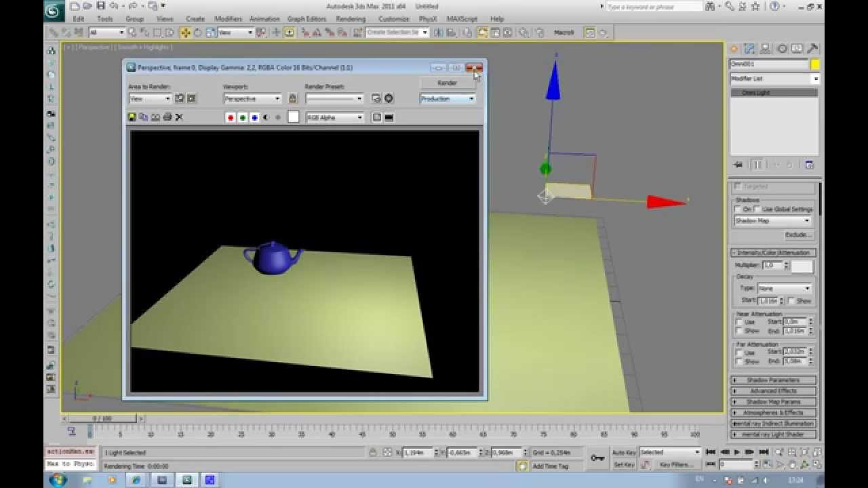Toggle green channel in render window
Viewport: 868px width, 488px height.
[x=243, y=117]
